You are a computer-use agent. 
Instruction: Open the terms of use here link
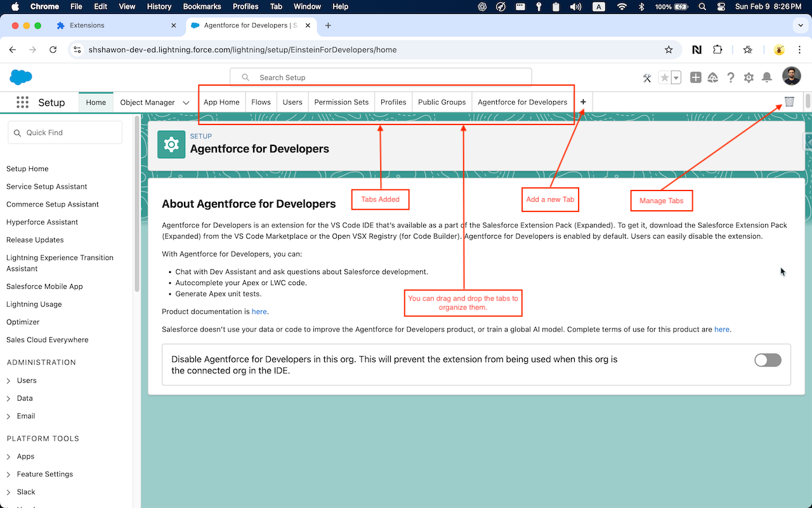pos(721,330)
